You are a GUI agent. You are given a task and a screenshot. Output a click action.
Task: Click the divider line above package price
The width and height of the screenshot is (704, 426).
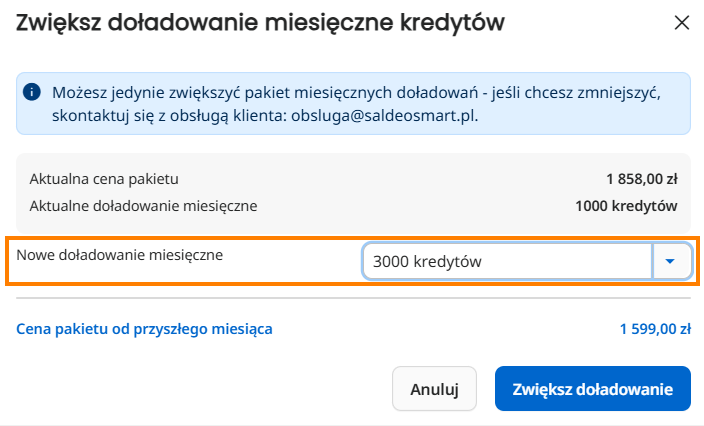[x=353, y=298]
